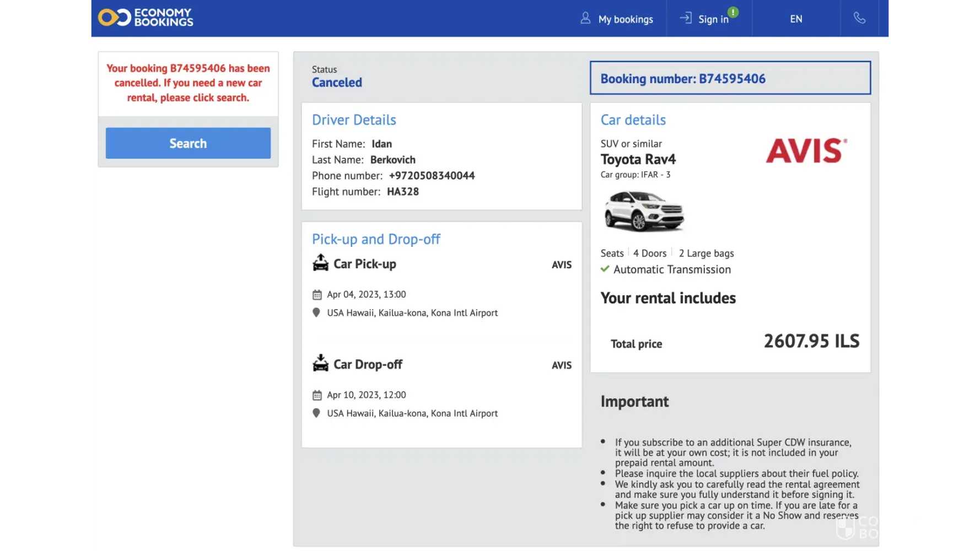Click the white Toyota Rav4 car image
Image resolution: width=980 pixels, height=551 pixels.
point(644,211)
